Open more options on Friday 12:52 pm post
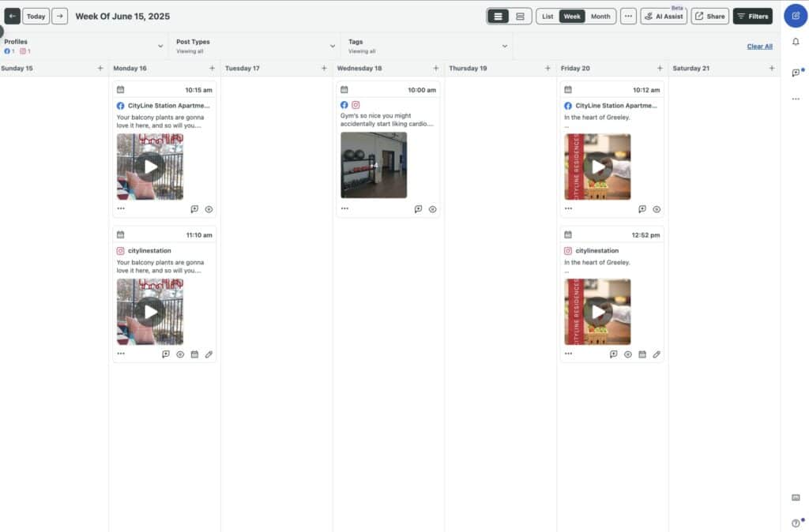 click(x=569, y=354)
